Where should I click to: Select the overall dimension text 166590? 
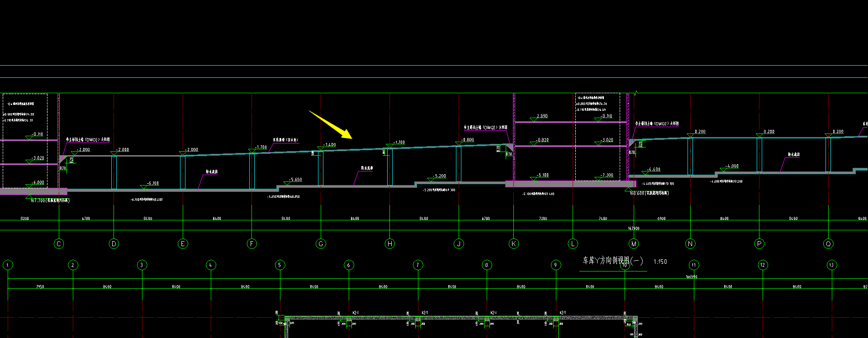(x=692, y=277)
